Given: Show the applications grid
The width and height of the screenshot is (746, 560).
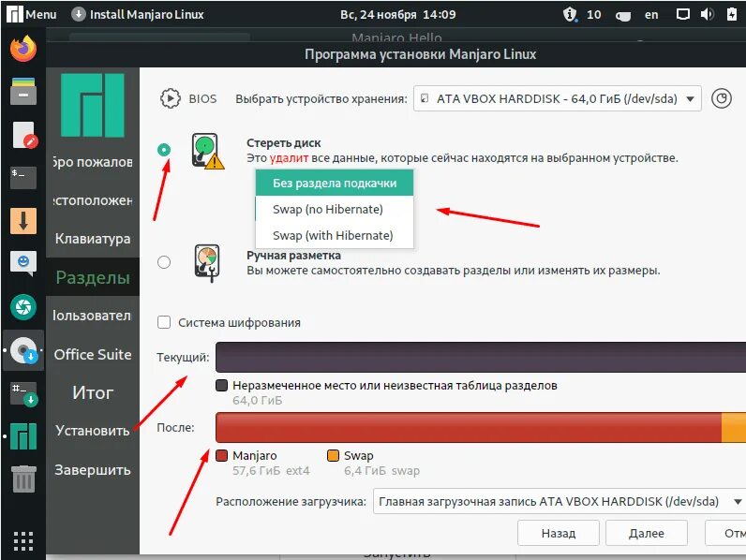Looking at the screenshot, I should (x=23, y=541).
